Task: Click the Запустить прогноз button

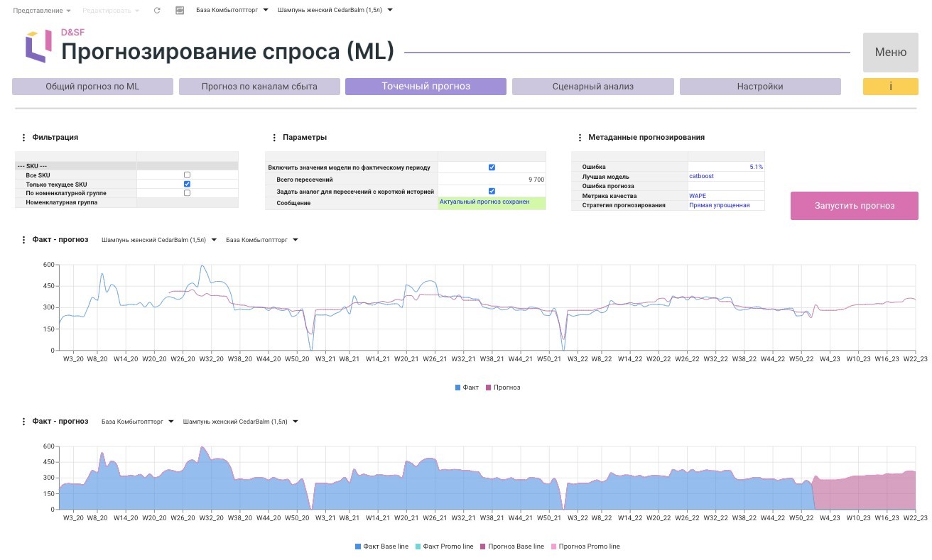Action: (855, 206)
